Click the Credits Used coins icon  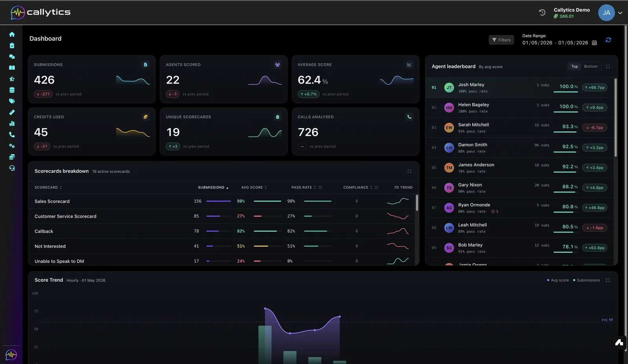pyautogui.click(x=146, y=117)
